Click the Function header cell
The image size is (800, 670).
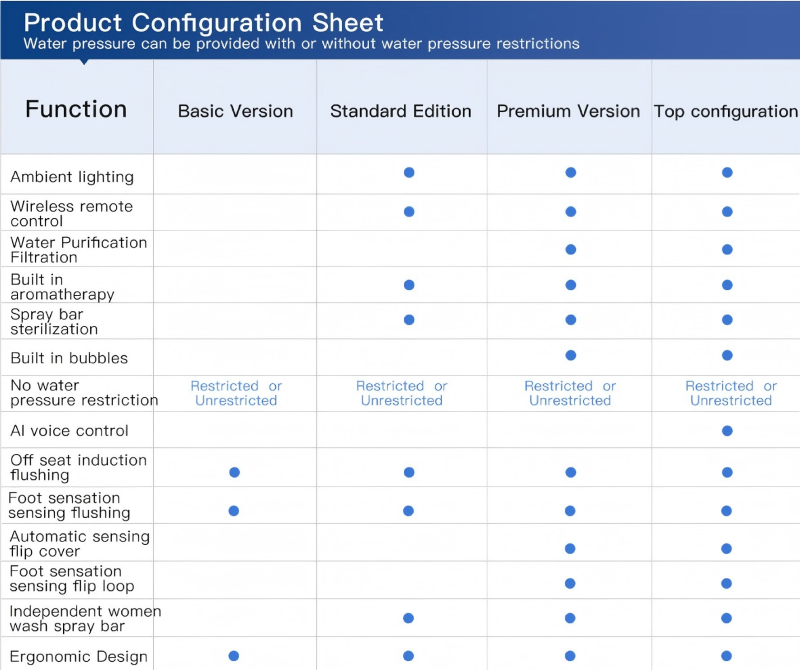click(x=76, y=109)
